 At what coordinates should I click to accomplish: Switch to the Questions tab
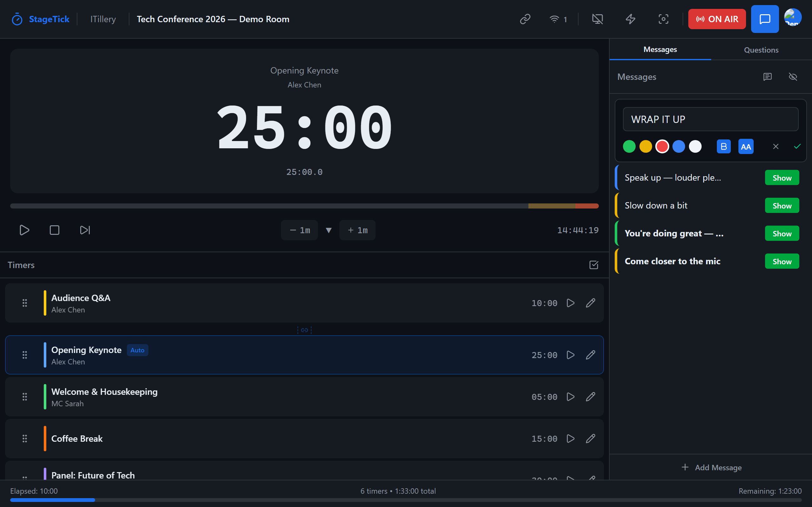point(761,49)
